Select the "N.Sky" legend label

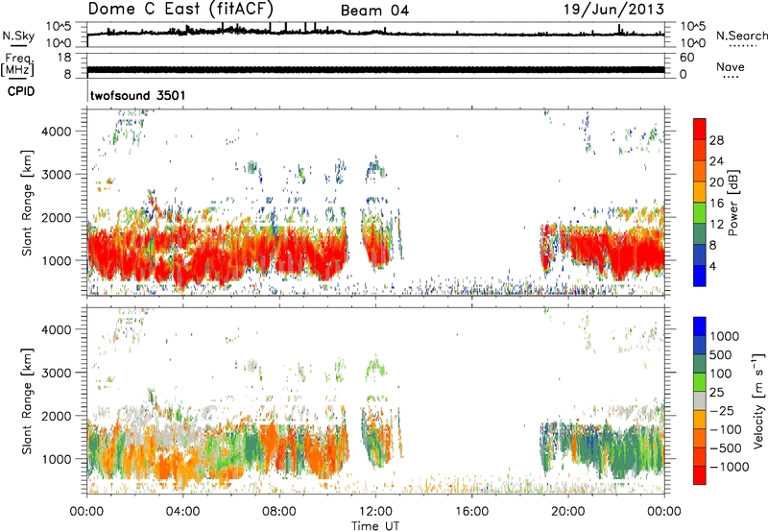coord(18,36)
